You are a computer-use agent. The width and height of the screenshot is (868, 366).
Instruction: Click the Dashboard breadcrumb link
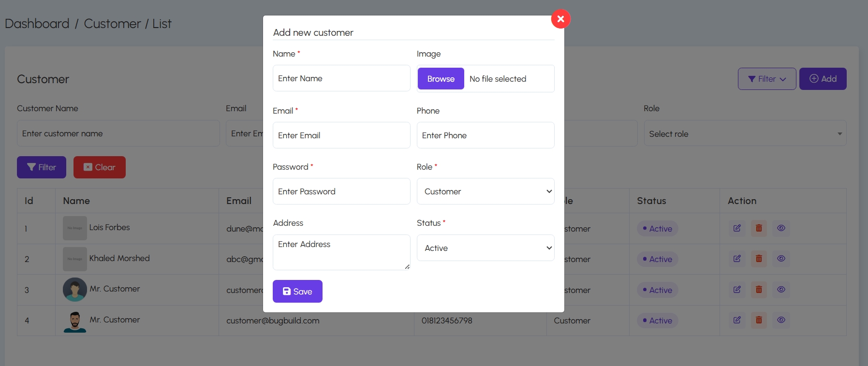[x=37, y=24]
